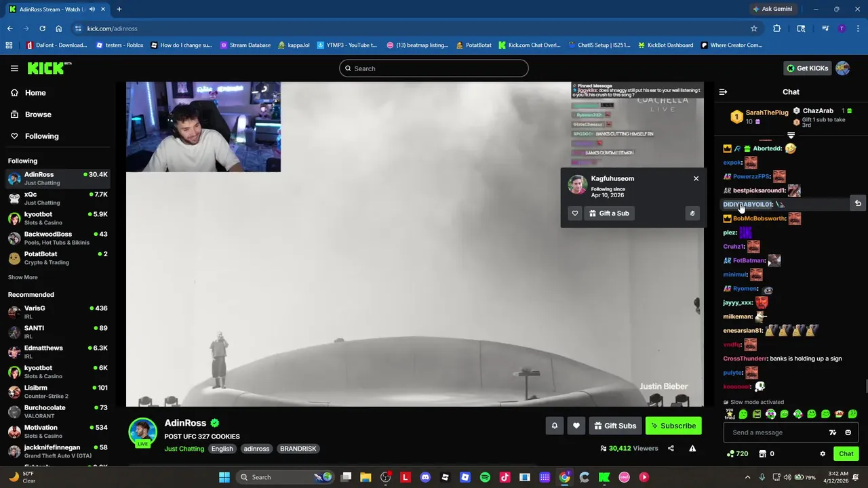
Task: Open VarisG recommended channel
Action: tap(58, 312)
